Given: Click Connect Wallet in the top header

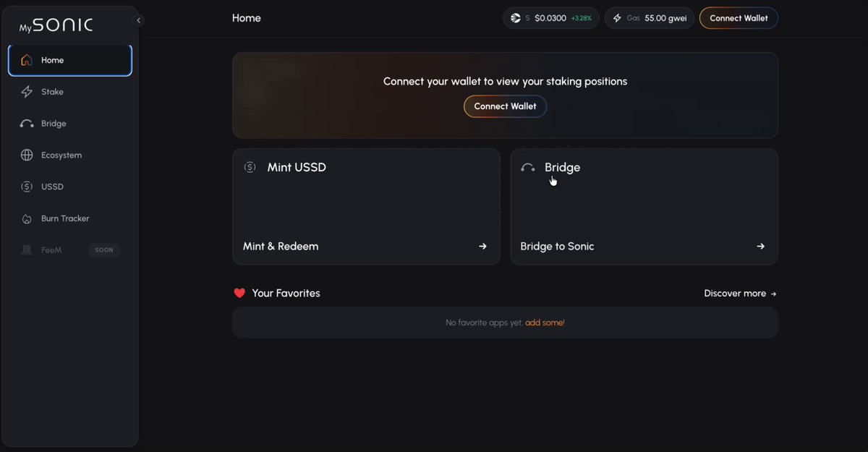Looking at the screenshot, I should tap(739, 18).
